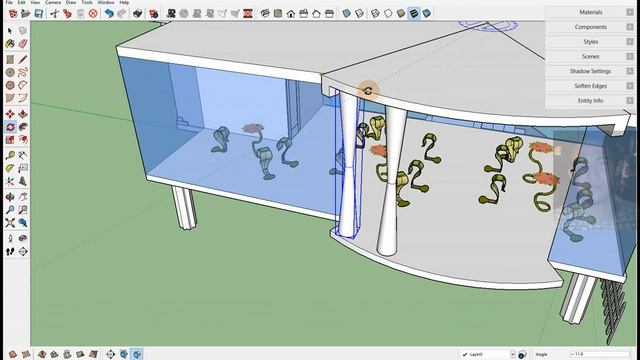This screenshot has height=360, width=640.
Task: Undo with the blue back arrow
Action: coord(109,13)
